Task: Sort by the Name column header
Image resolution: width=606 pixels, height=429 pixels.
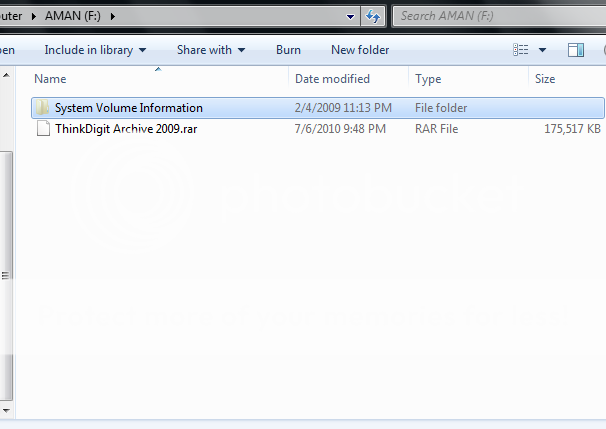Action: 50,79
